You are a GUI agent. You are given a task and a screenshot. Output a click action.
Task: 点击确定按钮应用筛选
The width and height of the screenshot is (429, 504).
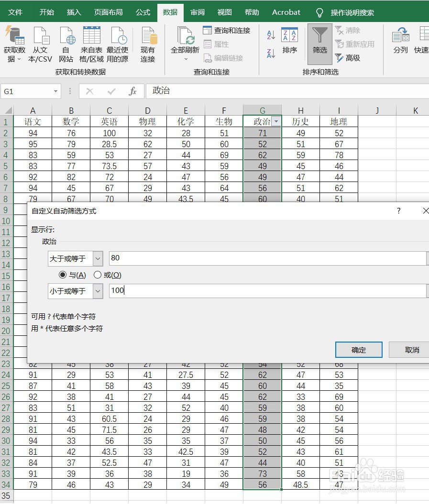click(358, 350)
